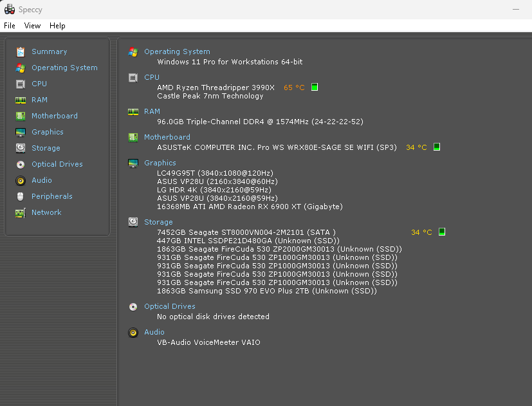The height and width of the screenshot is (406, 532).
Task: Click Motherboard icon in summary pane
Action: click(x=133, y=138)
